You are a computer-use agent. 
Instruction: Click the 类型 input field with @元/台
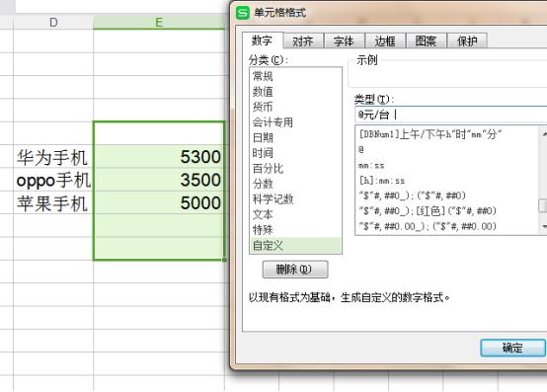point(450,115)
